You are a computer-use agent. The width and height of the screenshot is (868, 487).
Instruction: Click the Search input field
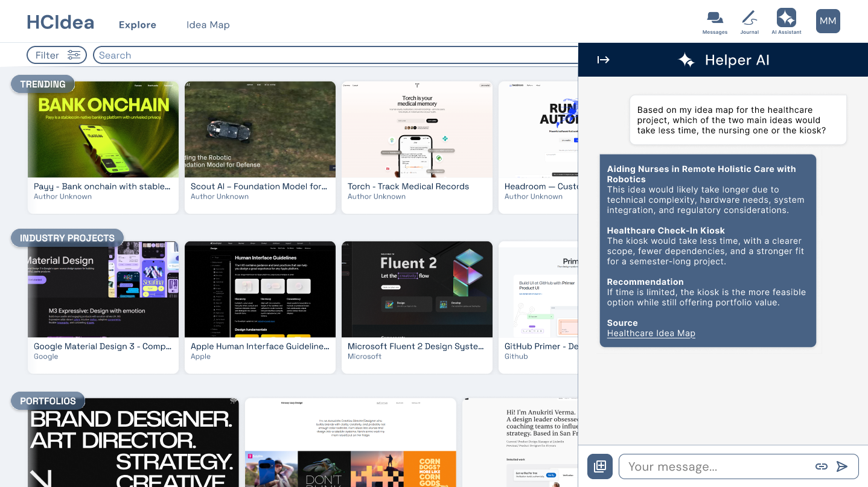coord(336,55)
